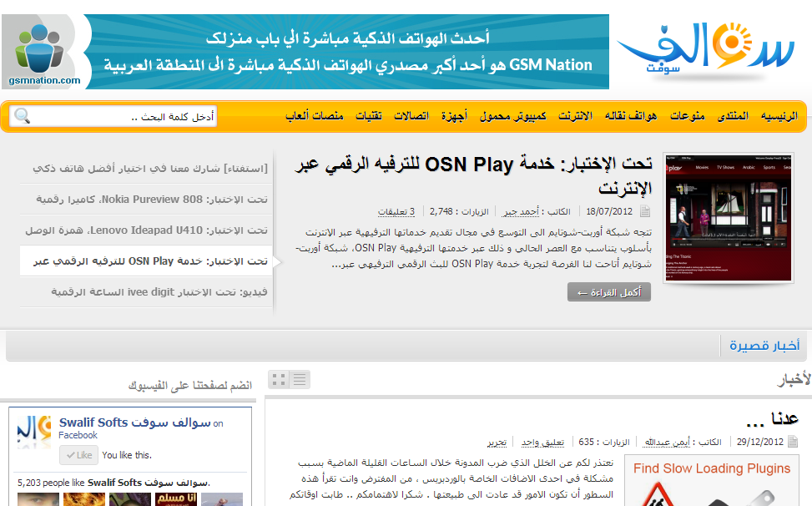Viewport: 812px width, 506px height.
Task: Open the اتصالات menu item
Action: click(x=411, y=116)
